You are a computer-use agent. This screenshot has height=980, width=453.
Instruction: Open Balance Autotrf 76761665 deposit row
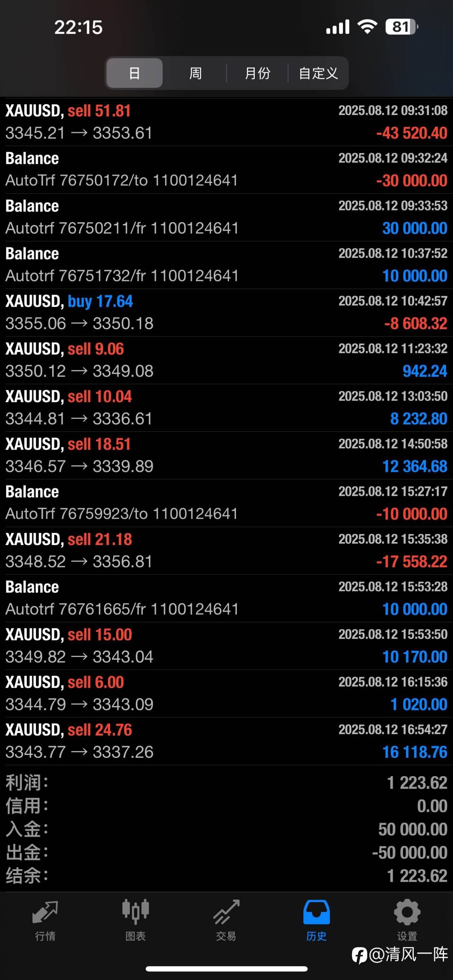(x=226, y=598)
